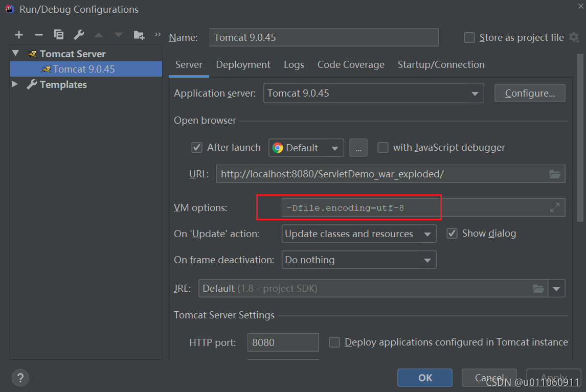Image resolution: width=586 pixels, height=392 pixels.
Task: Open project file storage gear settings
Action: coord(574,37)
